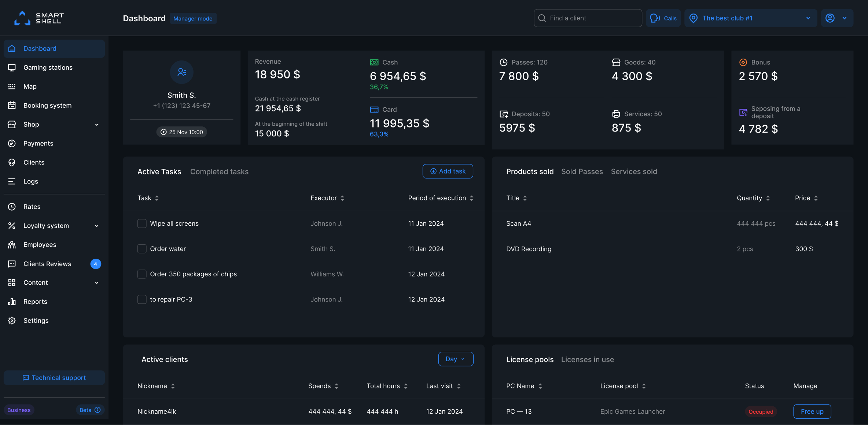The image size is (868, 425).
Task: Toggle checkbox for Wipe all screens task
Action: (142, 223)
